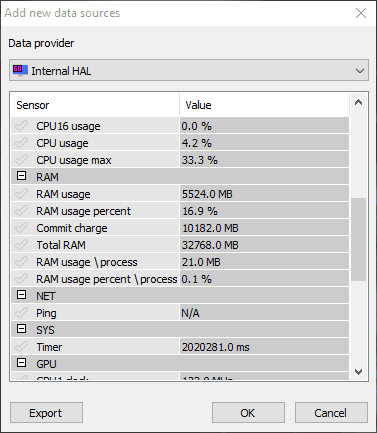Click the Internal HAL monitor icon

20,71
